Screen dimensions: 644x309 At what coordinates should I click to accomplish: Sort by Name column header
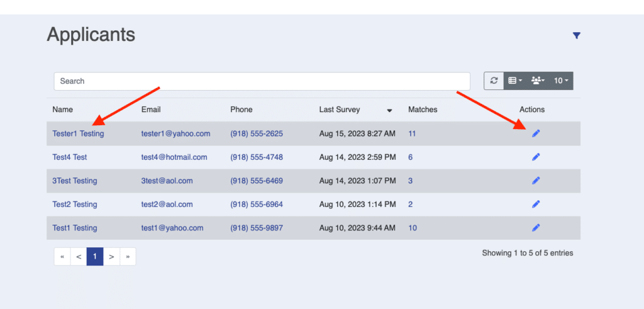(63, 110)
